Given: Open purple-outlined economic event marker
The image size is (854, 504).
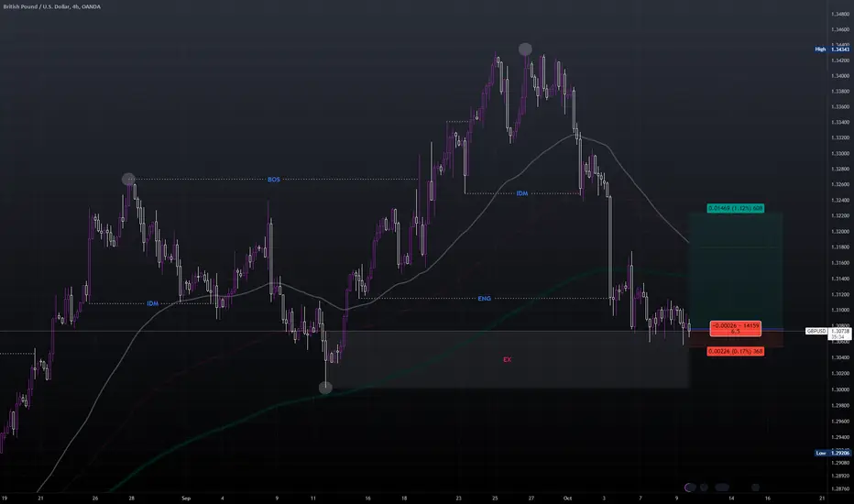Looking at the screenshot, I should (689, 488).
